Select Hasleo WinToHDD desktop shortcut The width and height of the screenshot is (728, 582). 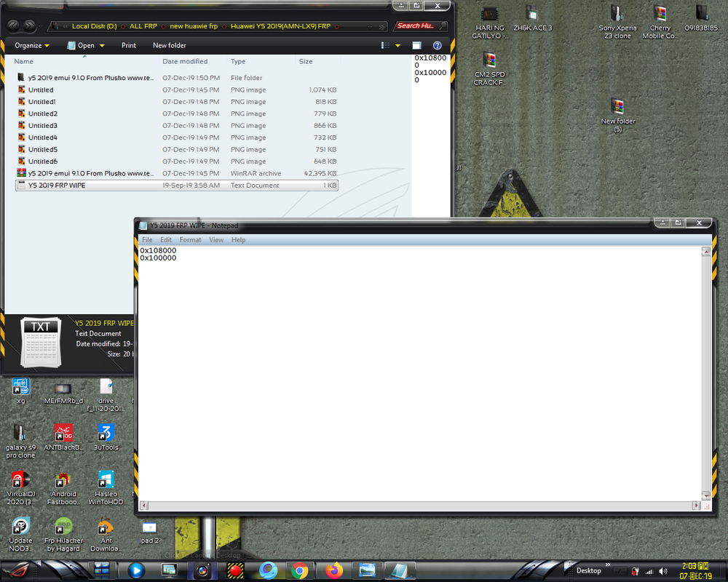click(x=106, y=487)
